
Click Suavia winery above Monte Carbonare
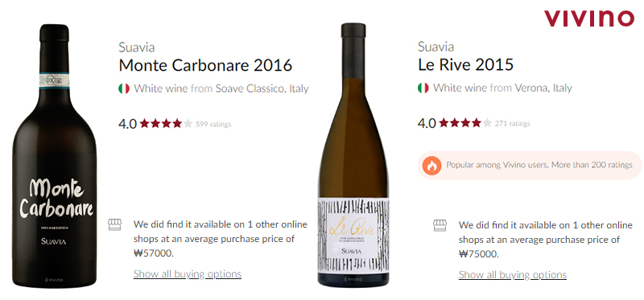click(137, 47)
